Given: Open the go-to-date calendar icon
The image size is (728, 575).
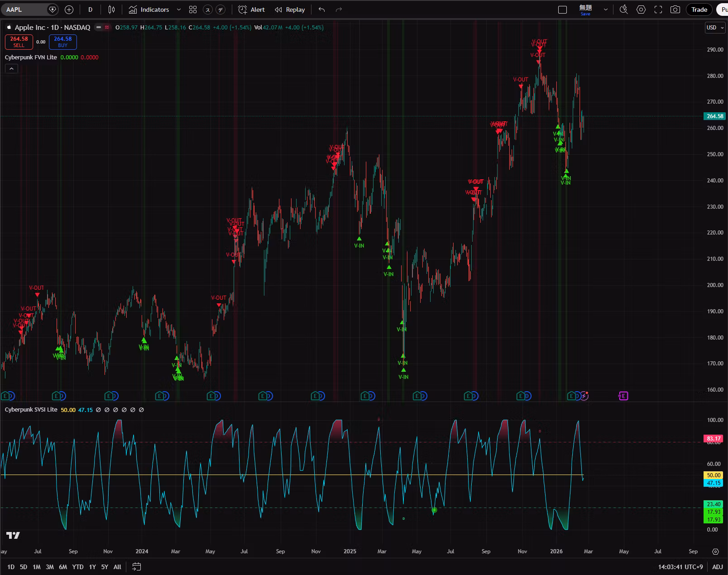Looking at the screenshot, I should [x=137, y=567].
